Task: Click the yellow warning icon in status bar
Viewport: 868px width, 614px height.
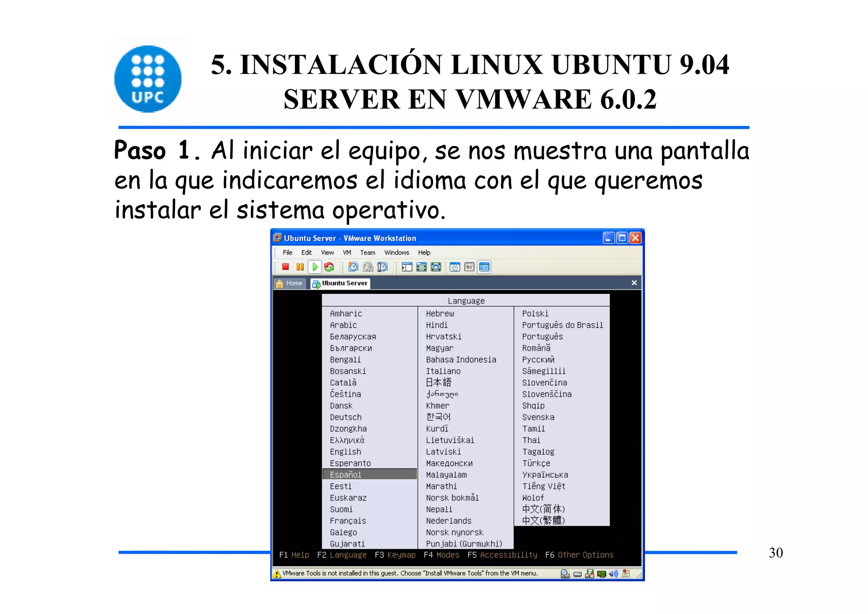Action: [277, 574]
